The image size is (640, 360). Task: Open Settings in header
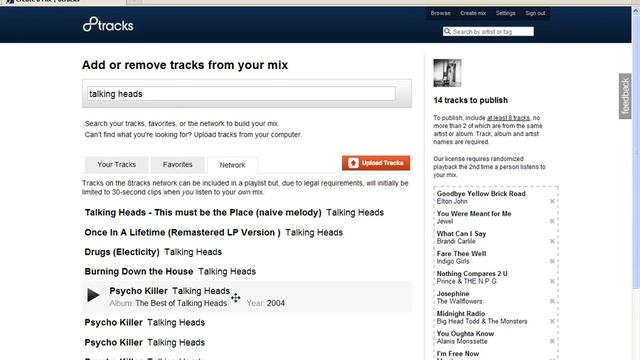click(x=505, y=13)
